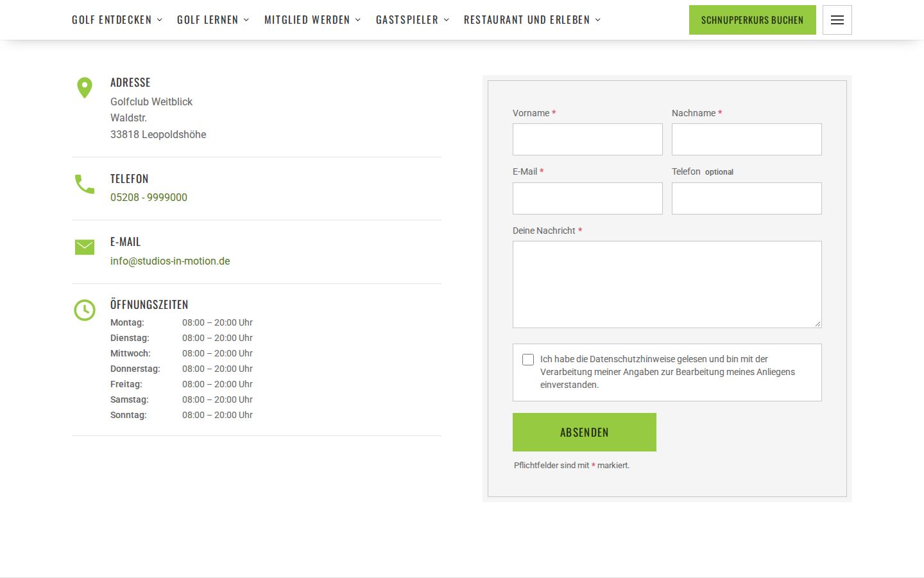Screen dimensions: 924x578
Task: Click the Donnerstag opening hours row
Action: (182, 369)
